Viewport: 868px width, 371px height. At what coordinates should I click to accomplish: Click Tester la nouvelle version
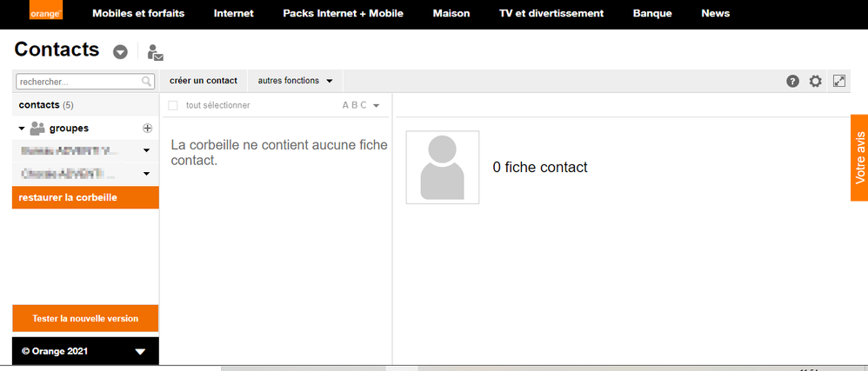pyautogui.click(x=85, y=319)
